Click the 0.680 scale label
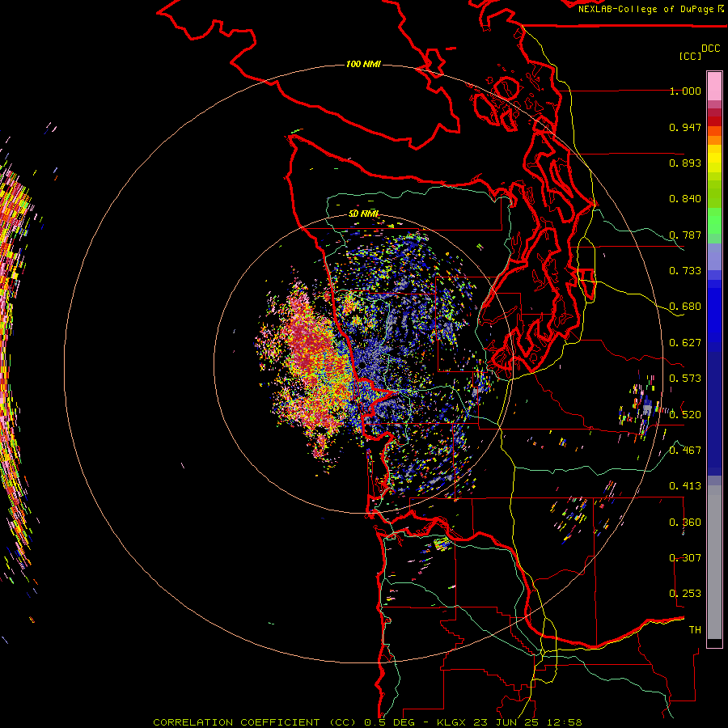 [x=685, y=307]
